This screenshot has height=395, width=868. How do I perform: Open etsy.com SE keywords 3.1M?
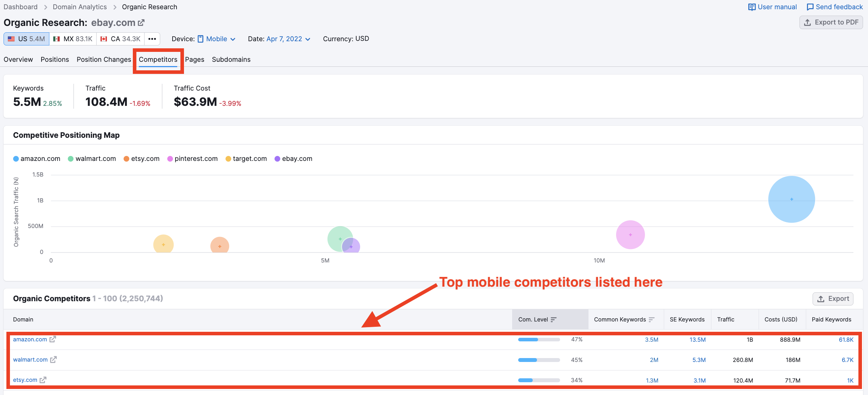coord(700,380)
